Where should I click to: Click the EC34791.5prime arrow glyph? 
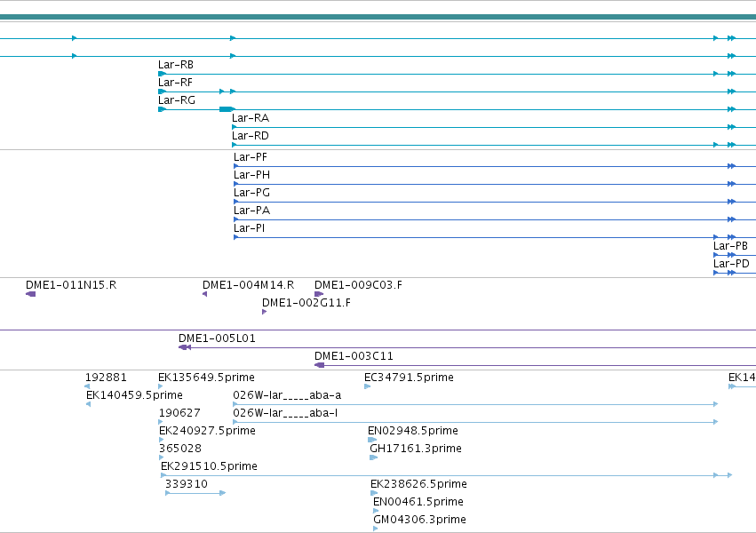click(368, 386)
